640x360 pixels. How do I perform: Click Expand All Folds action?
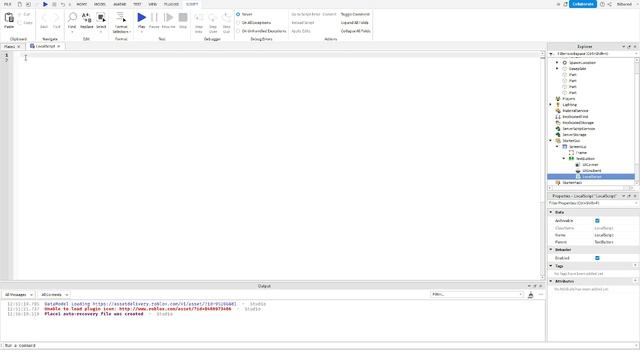point(355,23)
